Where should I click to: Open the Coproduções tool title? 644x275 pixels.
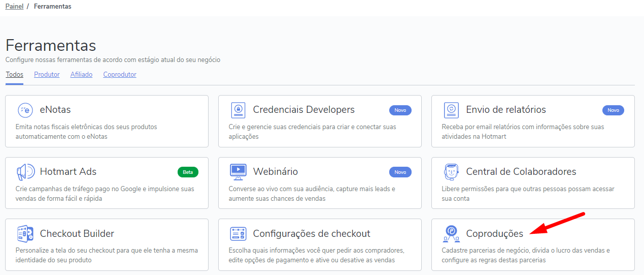tap(495, 234)
